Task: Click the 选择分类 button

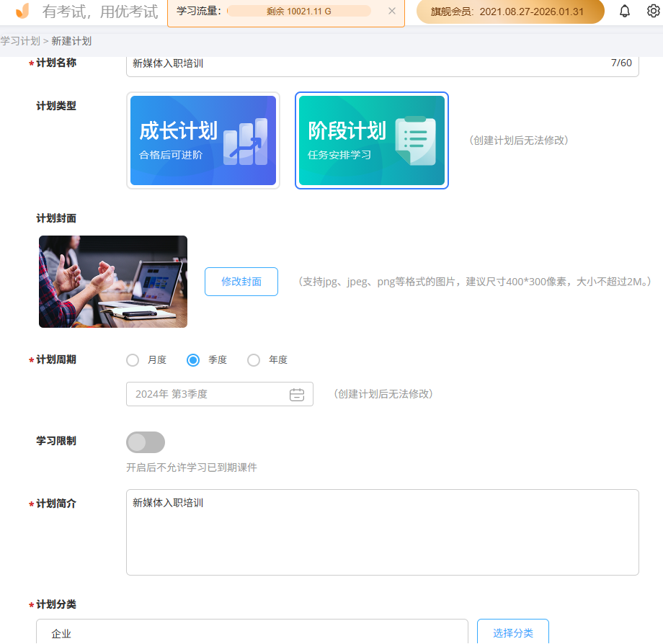Action: (512, 633)
